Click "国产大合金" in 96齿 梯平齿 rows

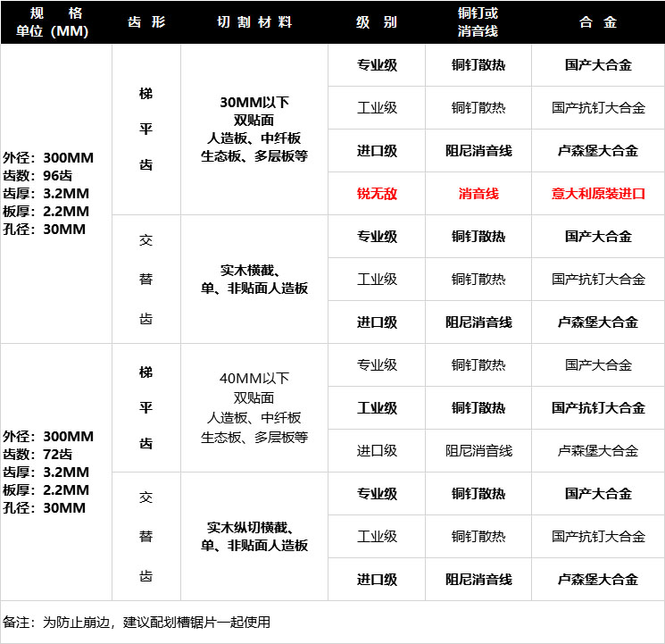pos(598,65)
